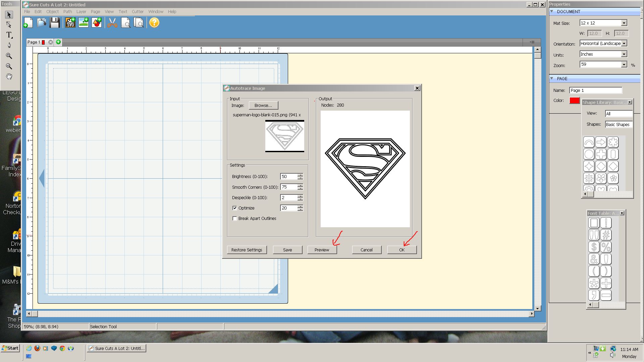This screenshot has height=362, width=644.
Task: Pick the arrow shape in Shape Library
Action: pyautogui.click(x=601, y=142)
